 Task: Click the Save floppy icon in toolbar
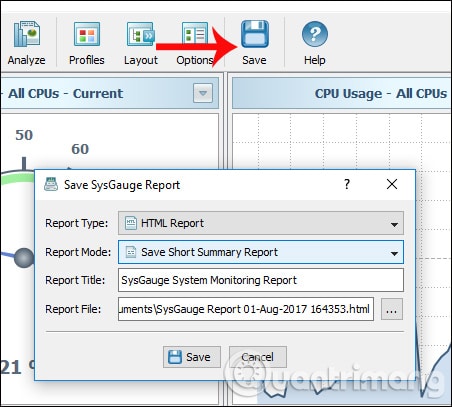click(255, 34)
